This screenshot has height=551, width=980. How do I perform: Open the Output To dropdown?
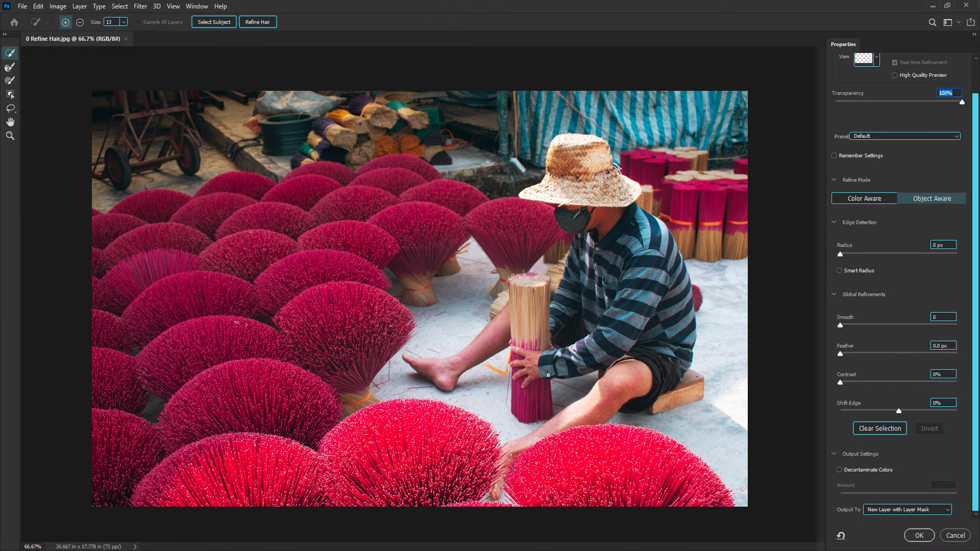pos(907,509)
